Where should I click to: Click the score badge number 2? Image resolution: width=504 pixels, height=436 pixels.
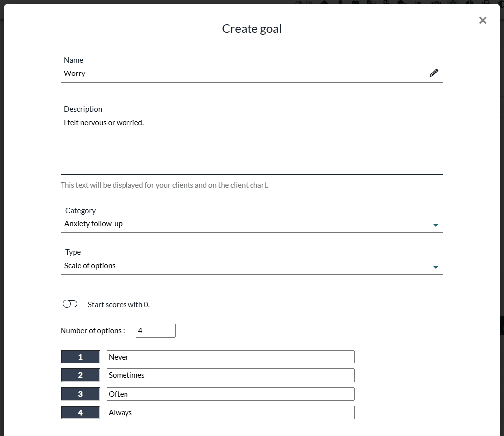pos(80,375)
